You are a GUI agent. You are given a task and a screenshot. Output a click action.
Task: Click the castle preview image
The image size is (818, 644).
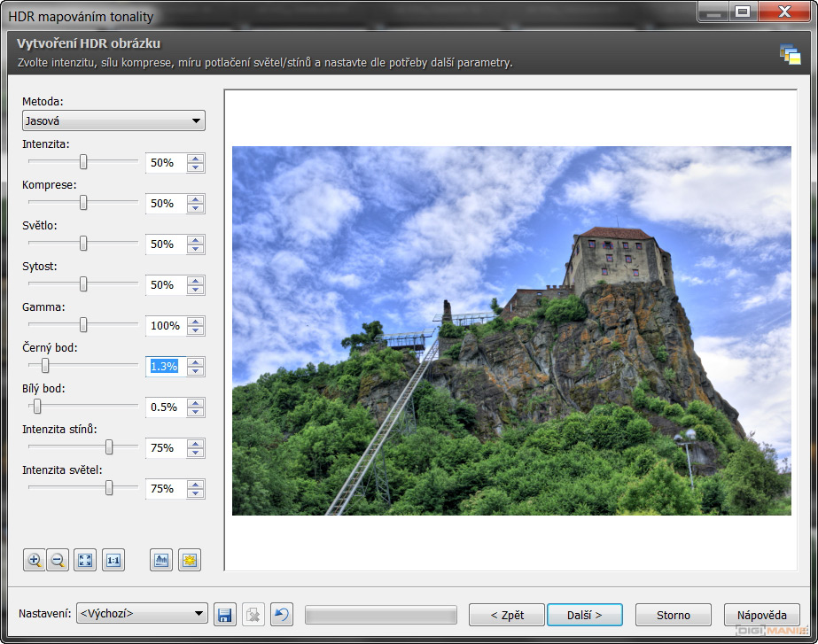coord(511,330)
